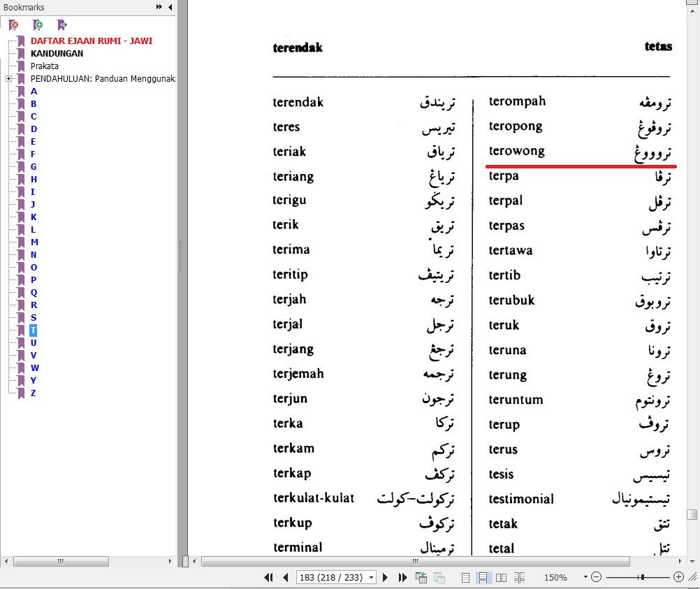Jump to bookmark letter O

tap(34, 267)
